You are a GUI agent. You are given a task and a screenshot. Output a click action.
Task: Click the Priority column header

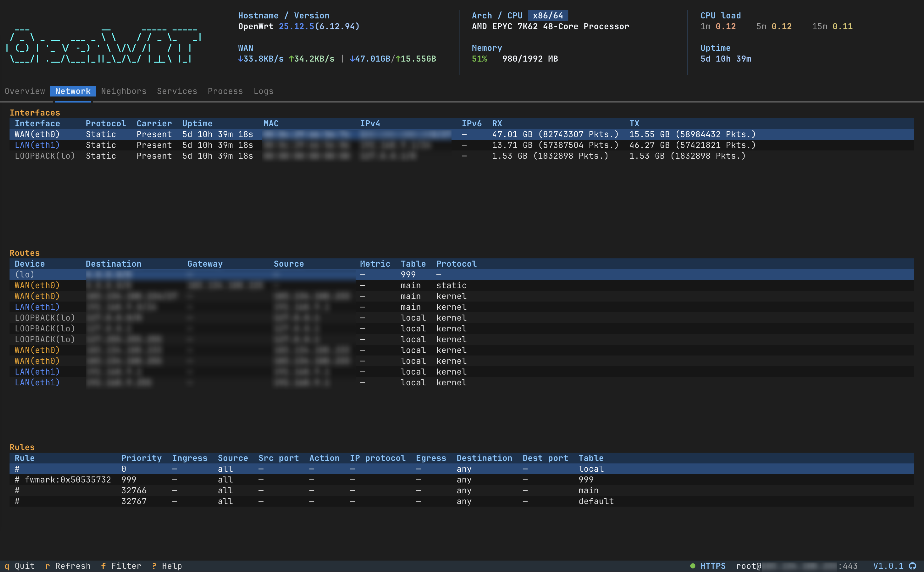click(x=142, y=458)
